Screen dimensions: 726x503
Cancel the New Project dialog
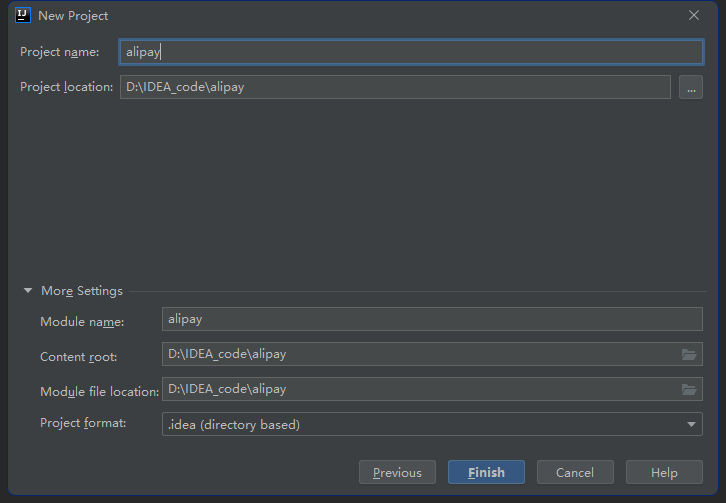click(x=575, y=472)
